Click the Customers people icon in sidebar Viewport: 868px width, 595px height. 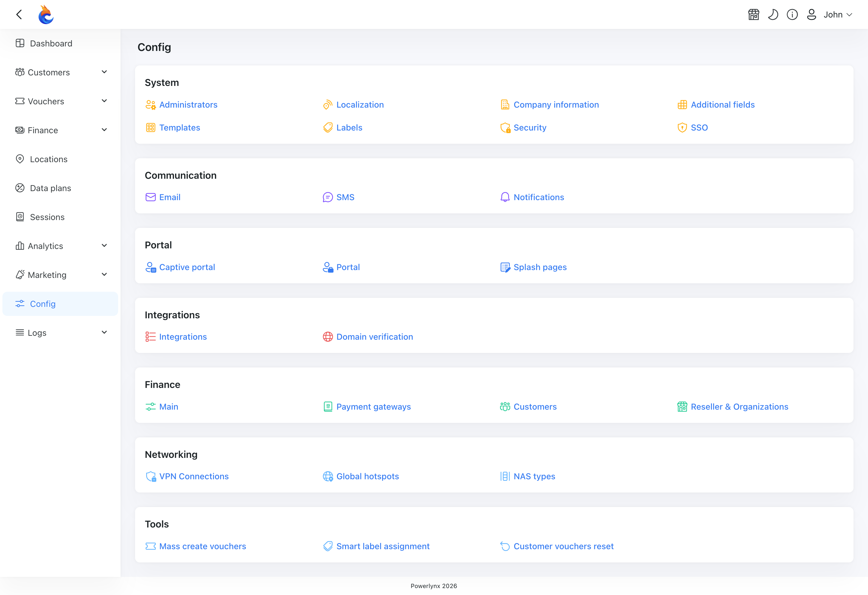(20, 72)
